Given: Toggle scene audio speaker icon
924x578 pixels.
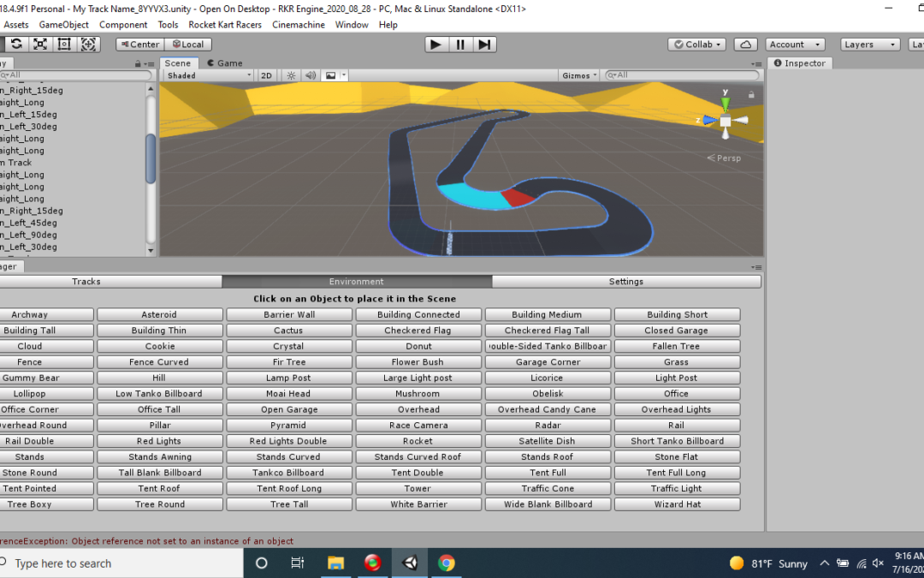Looking at the screenshot, I should (311, 75).
